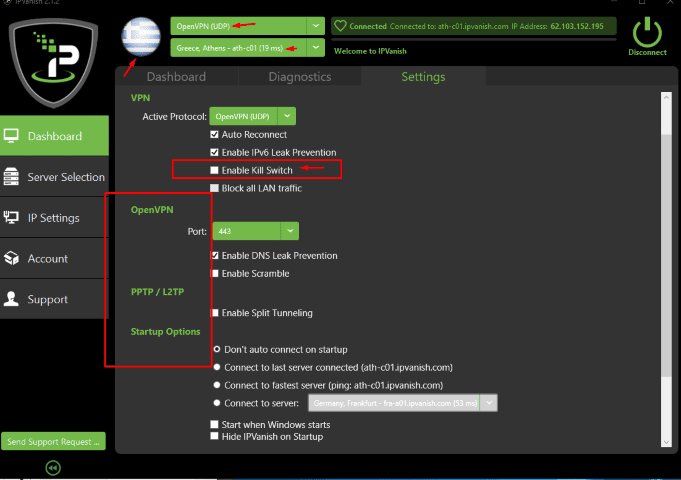Click Send Support Request button
Screen dimensions: 681x480
click(53, 441)
